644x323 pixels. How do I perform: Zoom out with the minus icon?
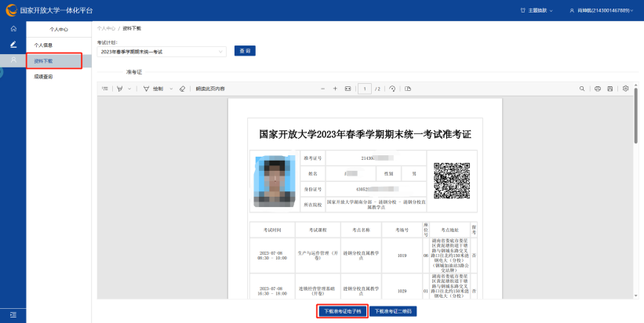(323, 89)
